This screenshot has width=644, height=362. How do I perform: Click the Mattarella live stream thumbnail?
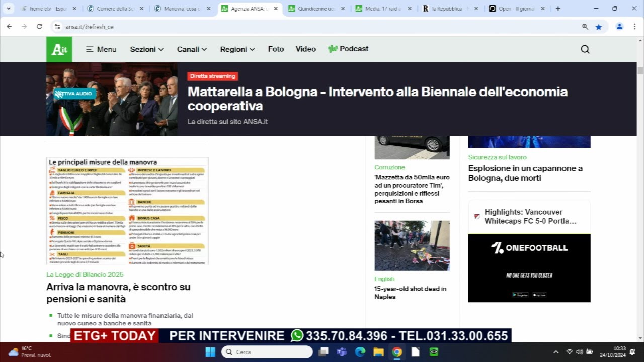point(112,99)
